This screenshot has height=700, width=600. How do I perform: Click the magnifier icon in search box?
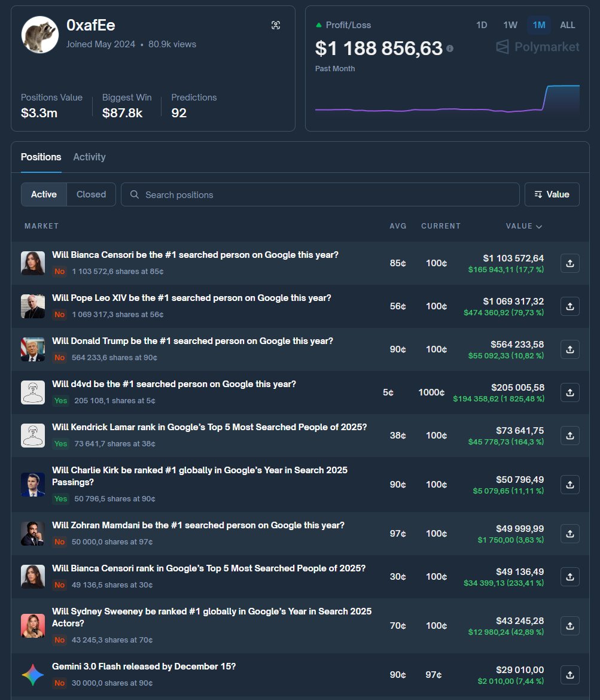tap(135, 194)
